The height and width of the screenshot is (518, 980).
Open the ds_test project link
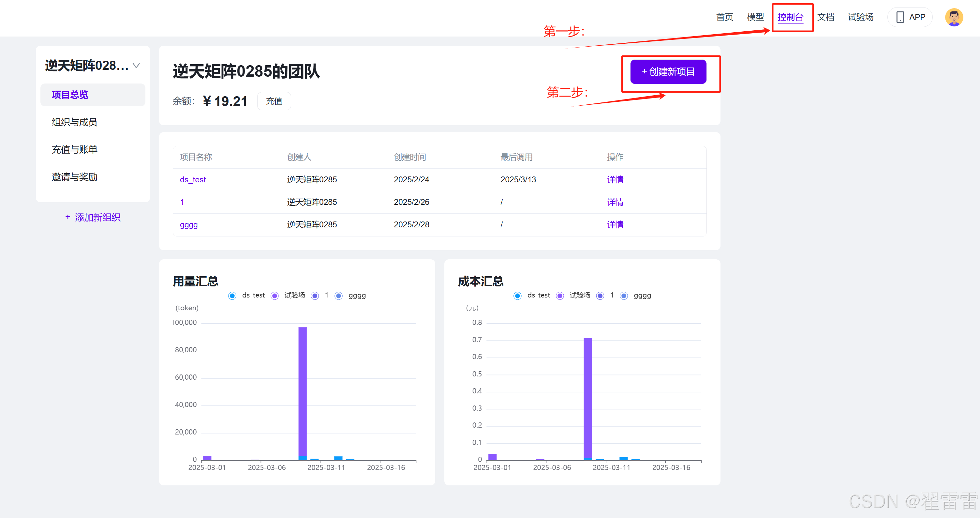tap(193, 180)
